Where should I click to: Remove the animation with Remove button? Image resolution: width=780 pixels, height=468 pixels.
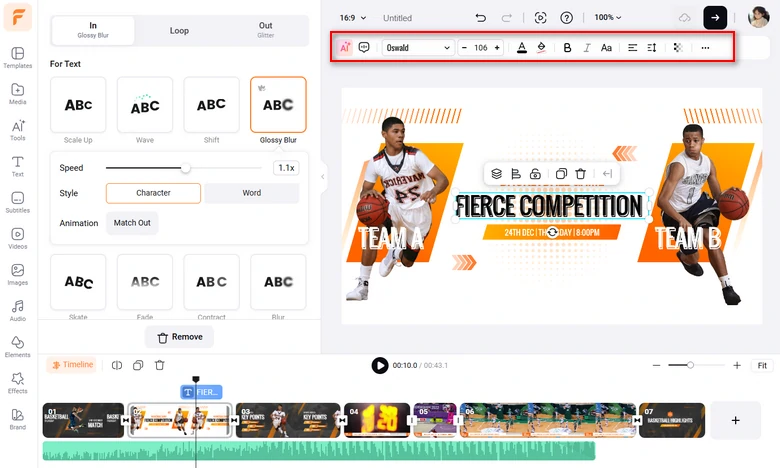click(179, 337)
